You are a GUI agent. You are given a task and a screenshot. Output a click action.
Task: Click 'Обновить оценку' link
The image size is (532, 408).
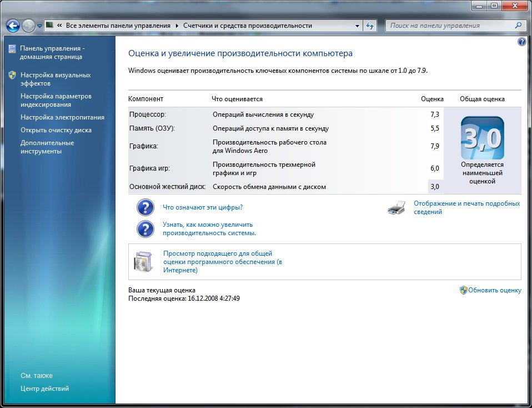coord(495,290)
